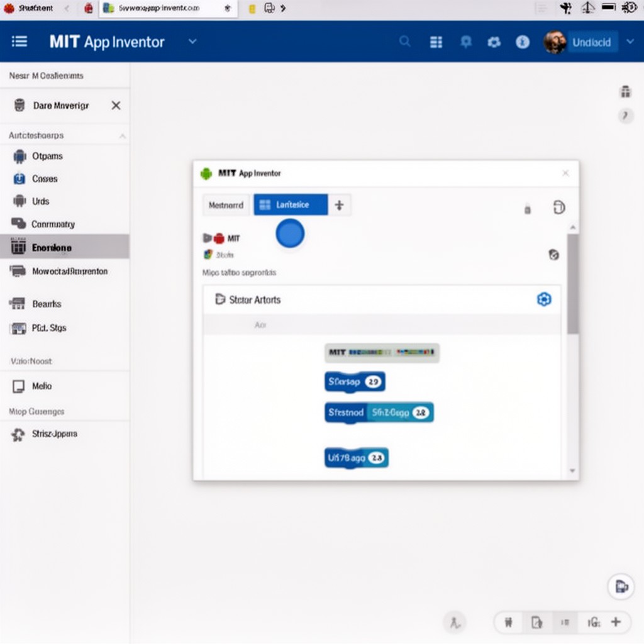Click the person icon in bottom bar

[x=455, y=623]
